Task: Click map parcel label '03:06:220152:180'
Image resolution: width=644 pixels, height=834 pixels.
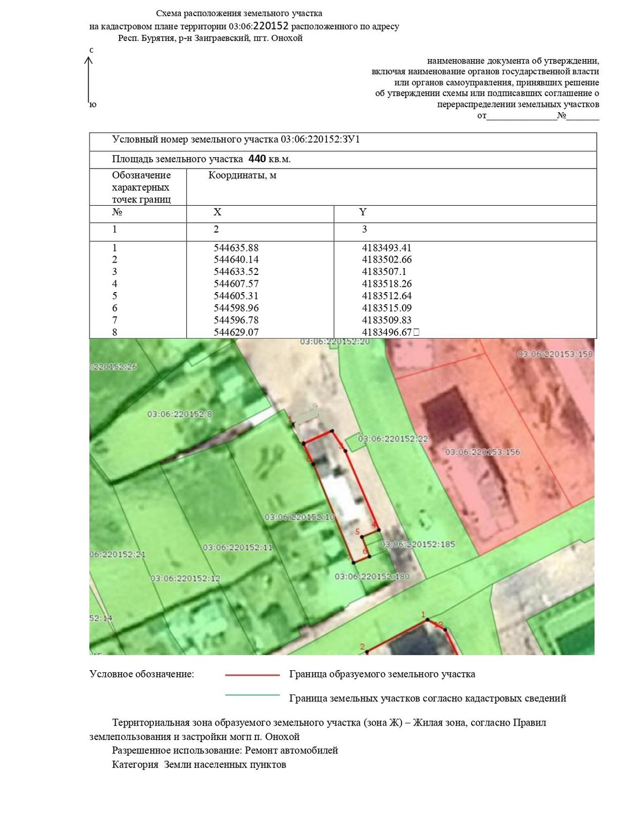Action: pyautogui.click(x=372, y=576)
